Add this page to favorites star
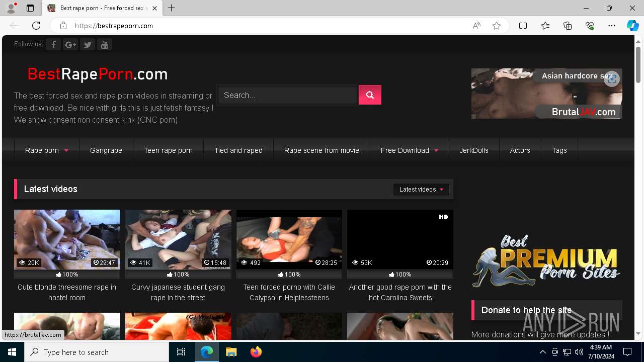644x362 pixels. click(497, 26)
